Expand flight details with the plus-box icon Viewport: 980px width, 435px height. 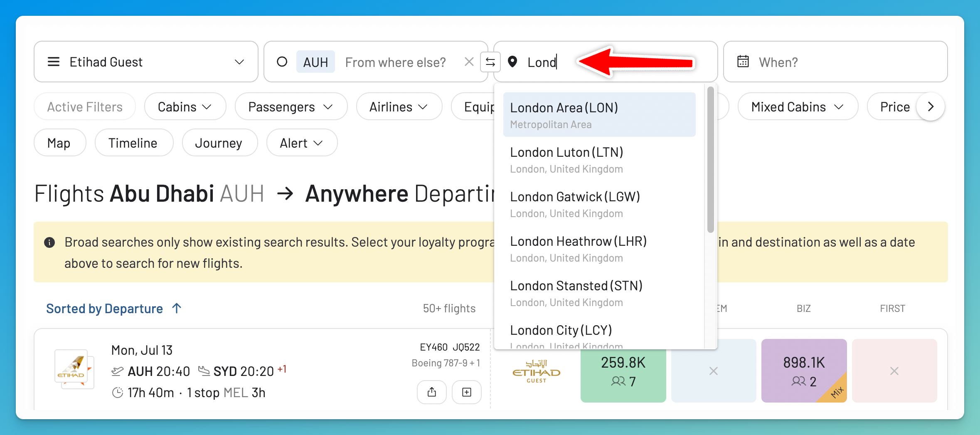(467, 392)
